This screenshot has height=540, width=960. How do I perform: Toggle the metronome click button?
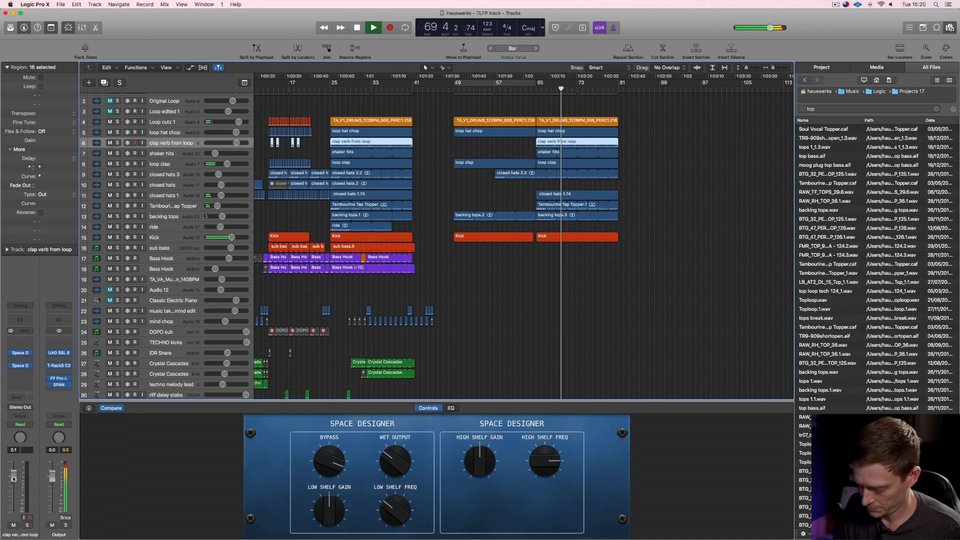click(x=613, y=28)
